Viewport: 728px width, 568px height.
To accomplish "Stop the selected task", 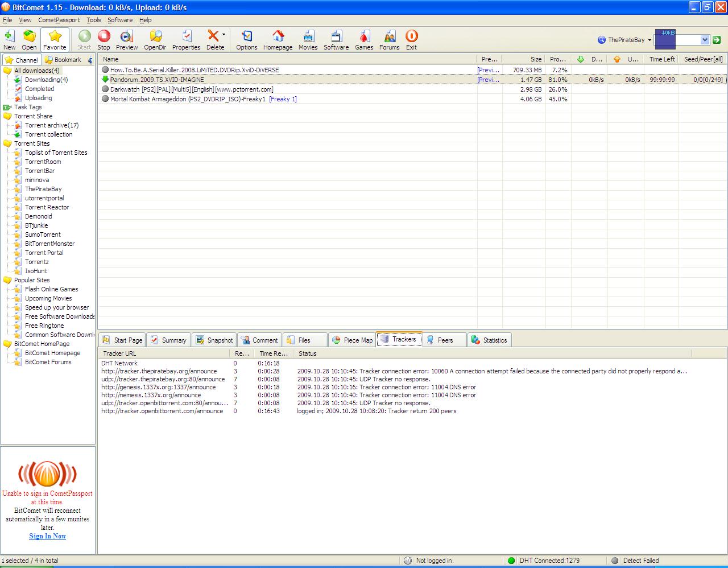I will [104, 40].
